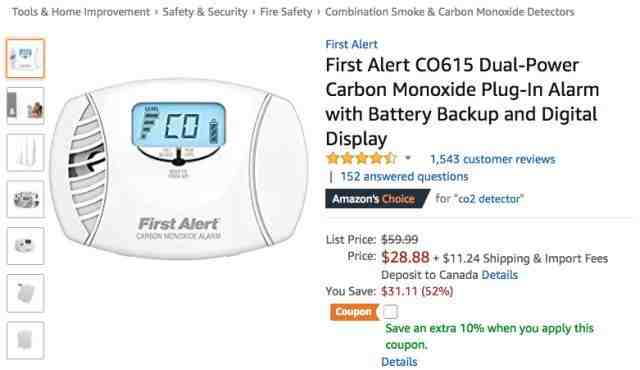Click the star rating icons
The image size is (640, 370).
coord(361,158)
